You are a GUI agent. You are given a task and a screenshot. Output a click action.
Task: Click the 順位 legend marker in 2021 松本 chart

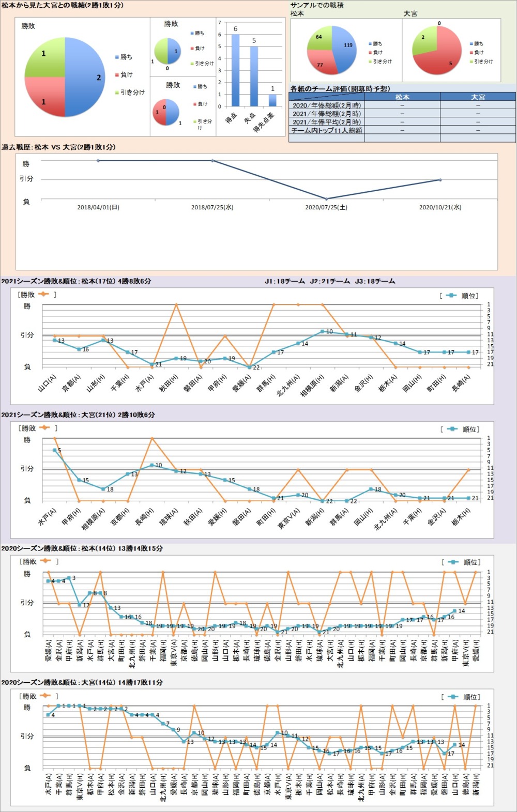[x=451, y=296]
